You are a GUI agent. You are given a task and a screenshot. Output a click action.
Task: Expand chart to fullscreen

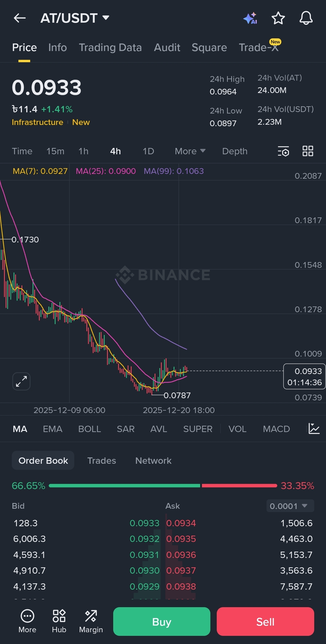pos(21,381)
